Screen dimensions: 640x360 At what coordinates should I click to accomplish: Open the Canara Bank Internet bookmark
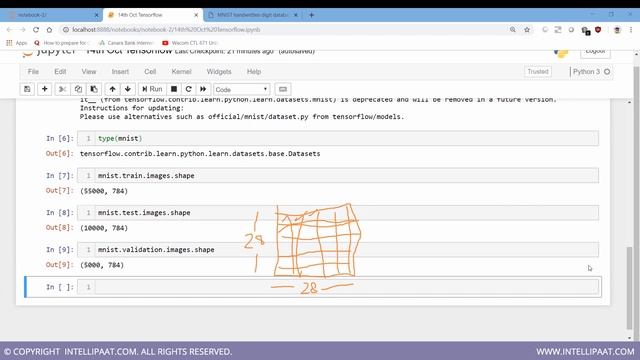[x=126, y=43]
